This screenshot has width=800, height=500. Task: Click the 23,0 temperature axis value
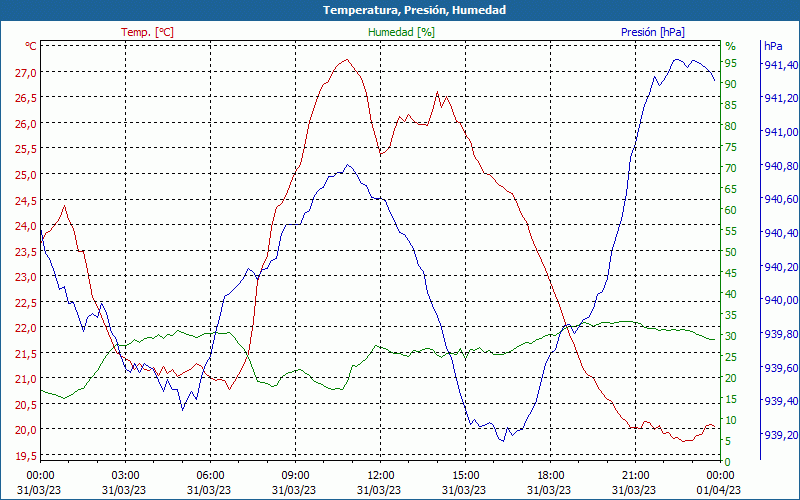[26, 277]
